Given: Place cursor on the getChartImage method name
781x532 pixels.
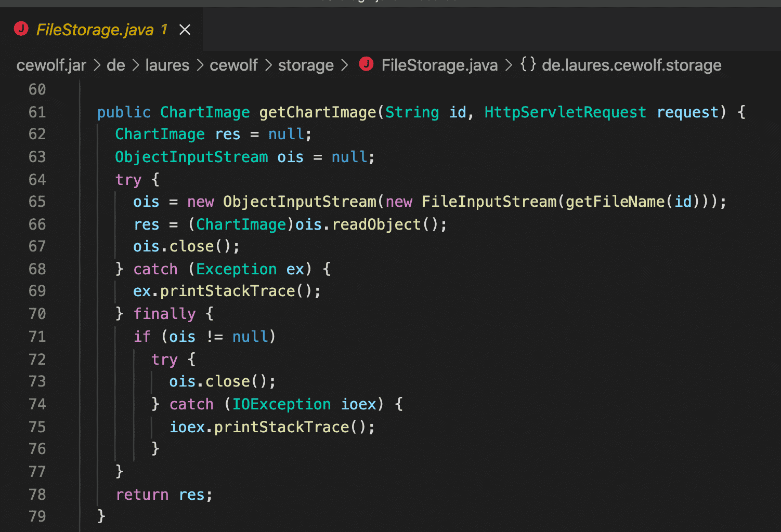Looking at the screenshot, I should [317, 112].
